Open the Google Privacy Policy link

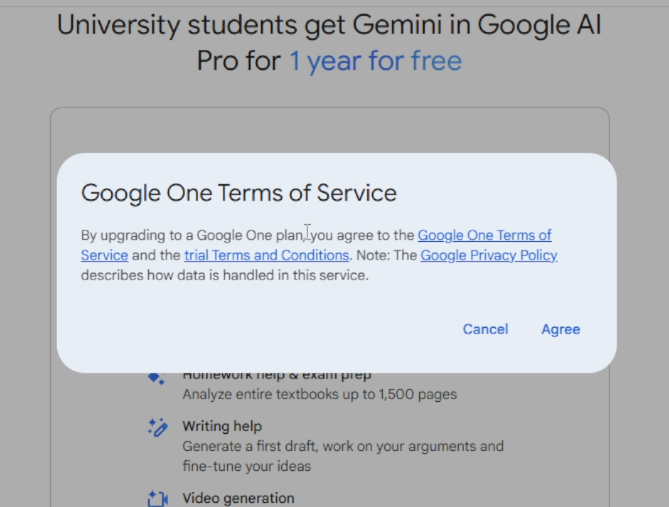(x=489, y=255)
